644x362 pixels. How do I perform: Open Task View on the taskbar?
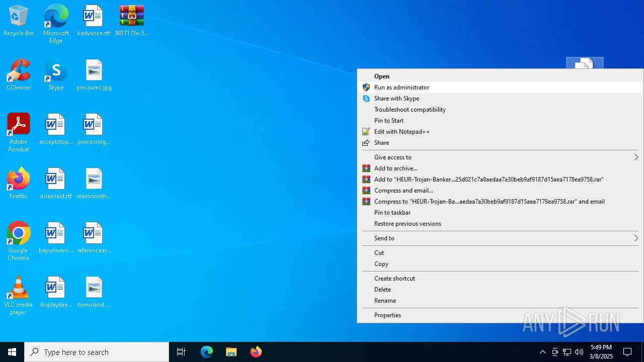(x=181, y=352)
